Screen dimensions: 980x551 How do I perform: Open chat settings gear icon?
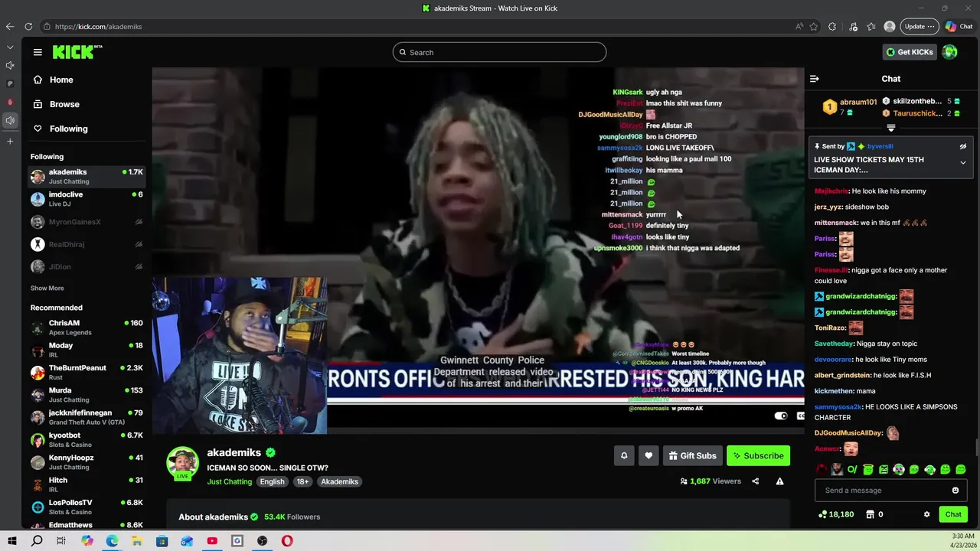click(926, 514)
